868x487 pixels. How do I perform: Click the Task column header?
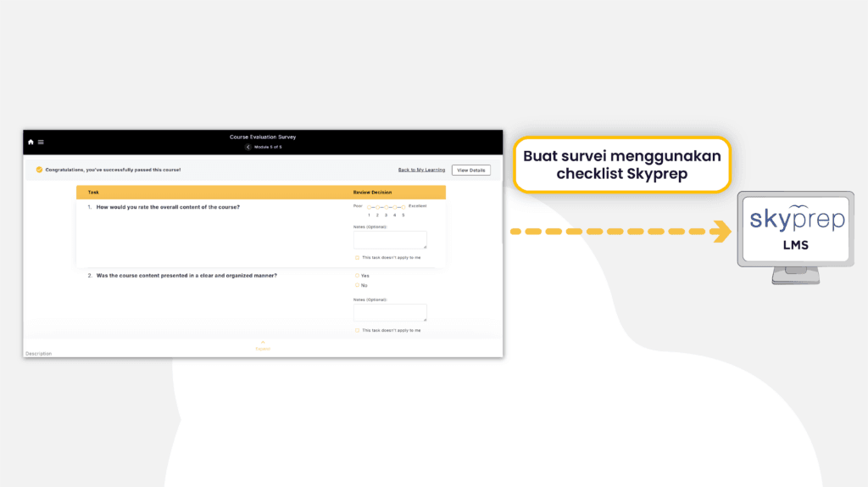pyautogui.click(x=93, y=193)
